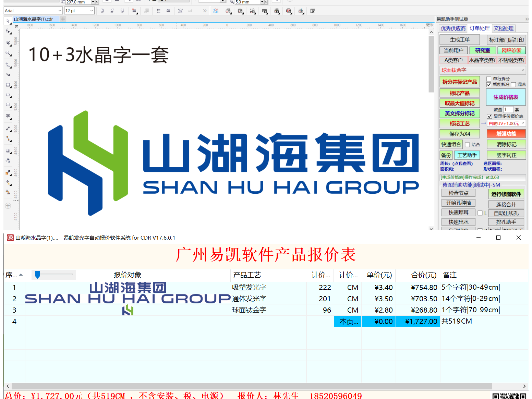Image resolution: width=532 pixels, height=399 pixels.
Task: Switch to the 订单处理 tab
Action: [x=480, y=28]
